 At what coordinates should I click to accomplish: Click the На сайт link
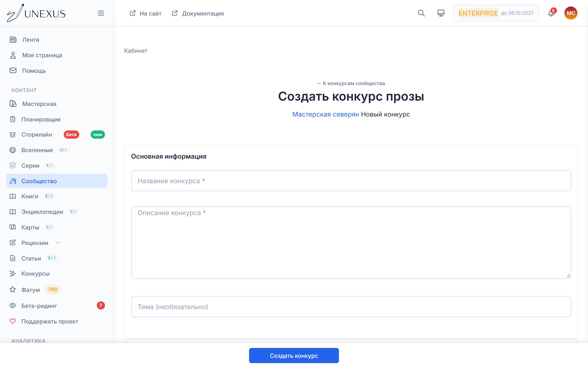tap(146, 13)
